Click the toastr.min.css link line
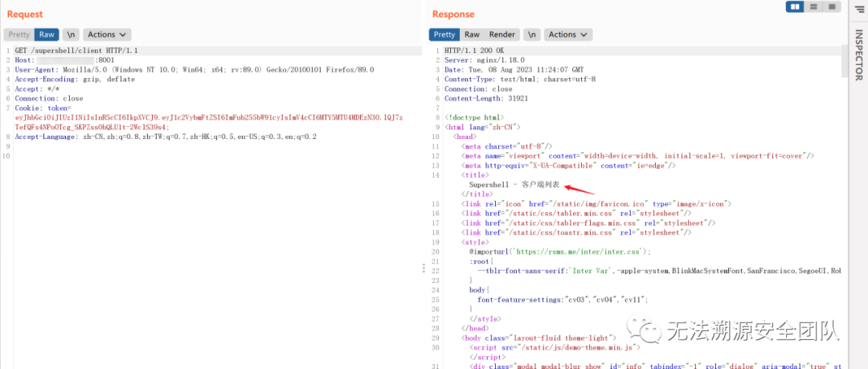 click(576, 232)
